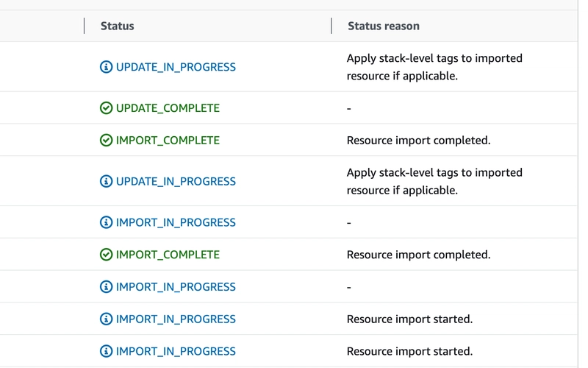Click checkmark icon beside second IMPORT_COMPLETE row
This screenshot has width=588, height=368.
[106, 255]
